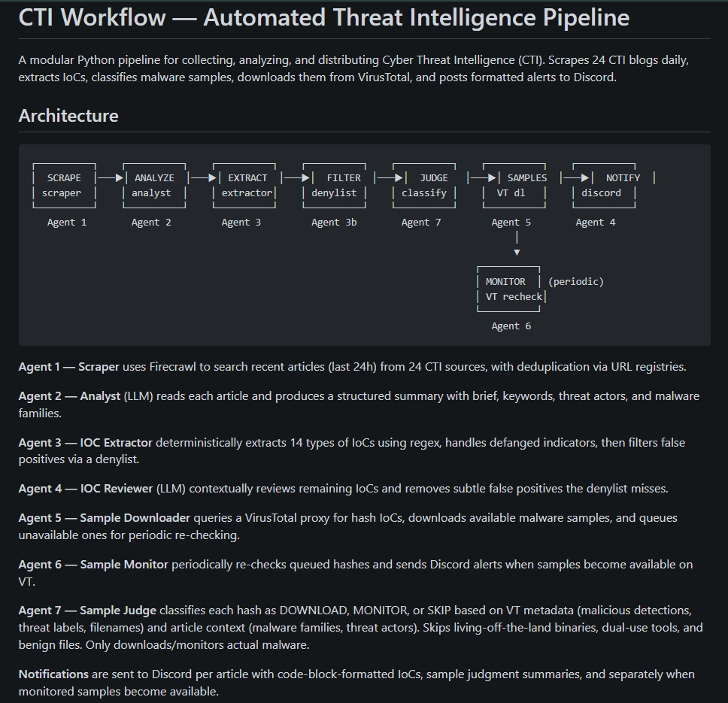Click the Agent 3 label under EXTRACT
728x703 pixels.
coord(241,223)
